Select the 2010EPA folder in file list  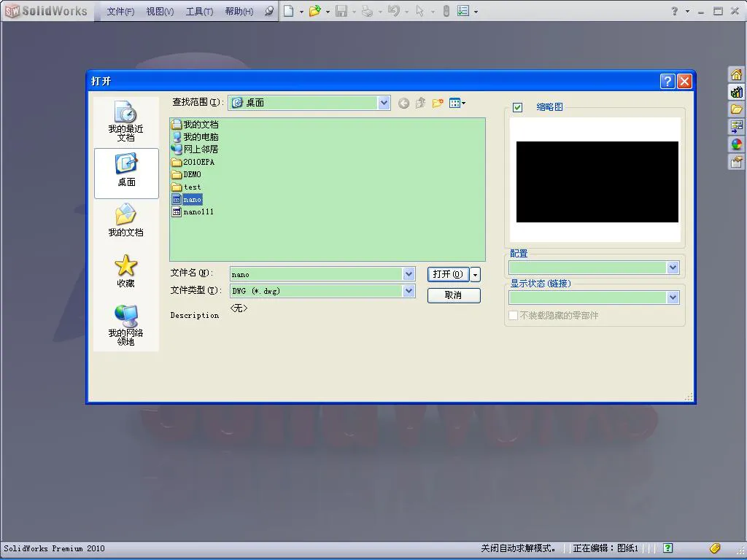point(193,162)
